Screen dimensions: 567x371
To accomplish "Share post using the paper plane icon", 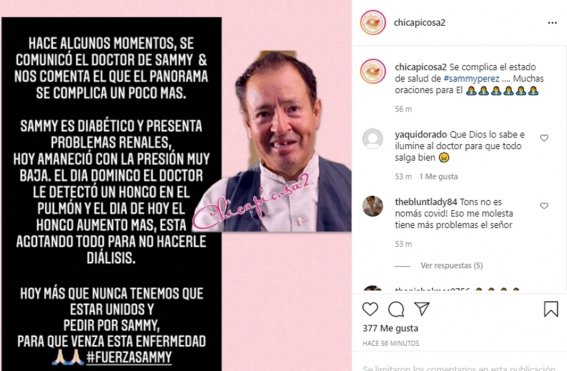I will (x=422, y=309).
